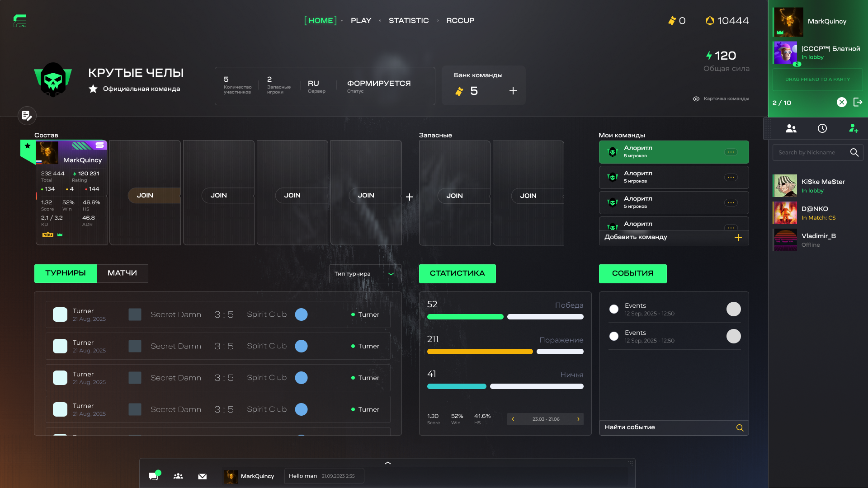Expand the chat panel chevron
The width and height of the screenshot is (868, 488).
click(387, 463)
